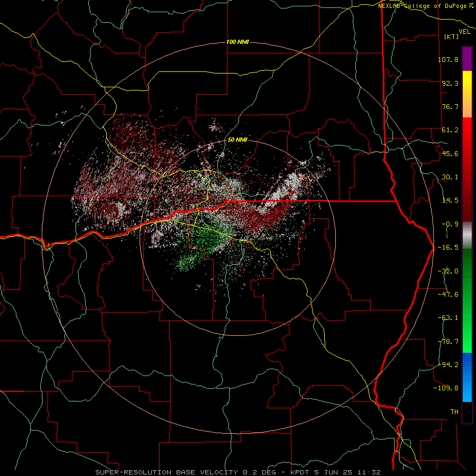Click the -0.9 legend value
Image resolution: width=476 pixels, height=476 pixels.
pyautogui.click(x=450, y=224)
